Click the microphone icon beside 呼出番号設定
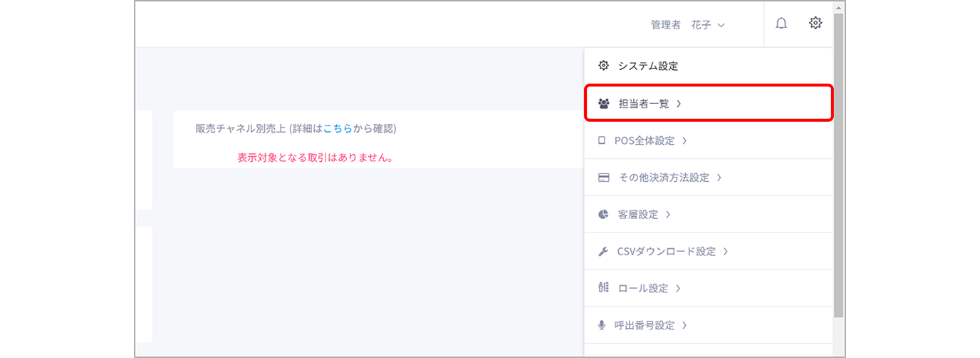980x358 pixels. [x=603, y=325]
